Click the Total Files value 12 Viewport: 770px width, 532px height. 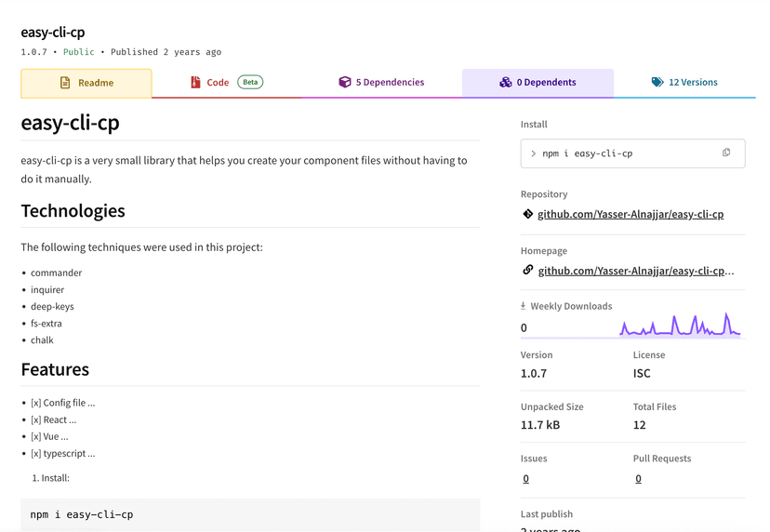(640, 425)
